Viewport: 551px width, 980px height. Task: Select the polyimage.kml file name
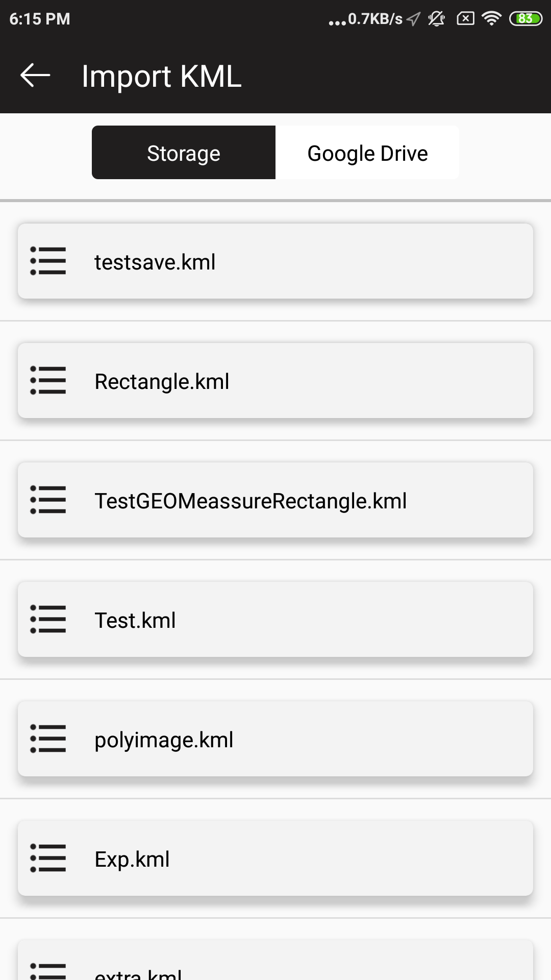pyautogui.click(x=164, y=740)
